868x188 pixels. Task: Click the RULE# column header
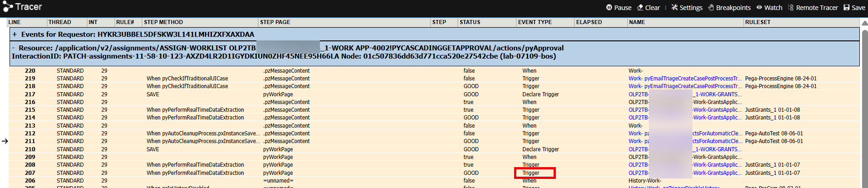[125, 22]
